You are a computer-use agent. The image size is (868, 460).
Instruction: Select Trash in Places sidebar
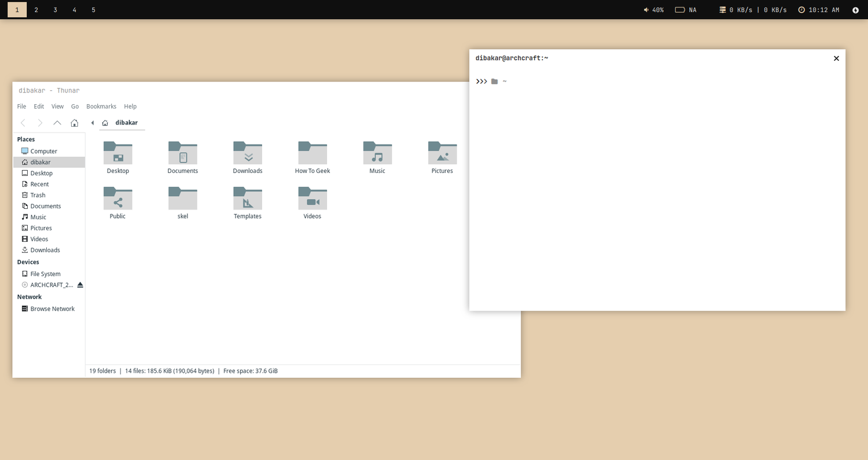pos(49,195)
